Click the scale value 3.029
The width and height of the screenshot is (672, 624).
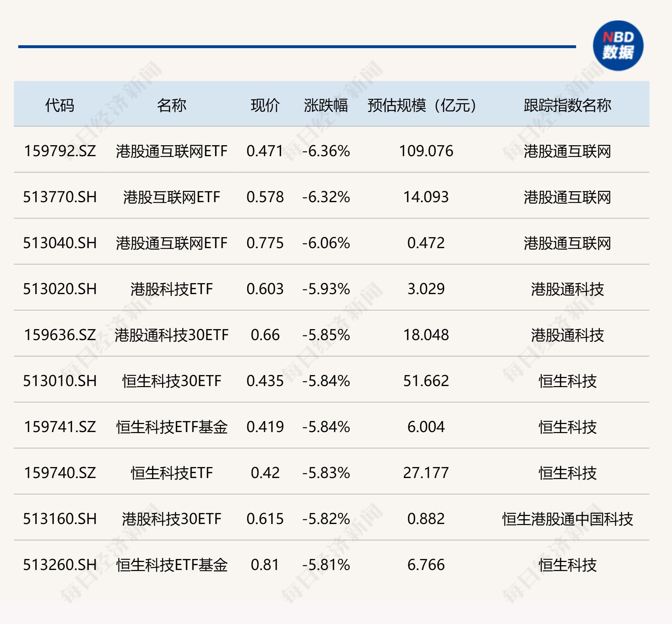coord(426,289)
